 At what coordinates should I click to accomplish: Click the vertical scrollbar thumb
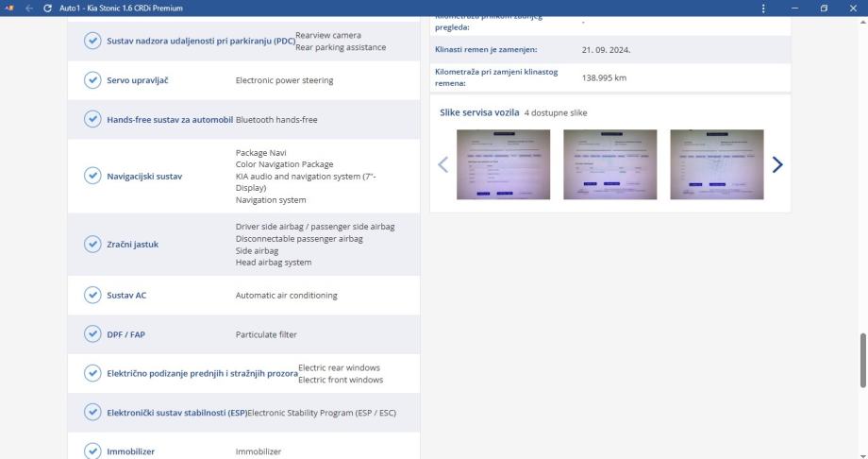point(863,361)
